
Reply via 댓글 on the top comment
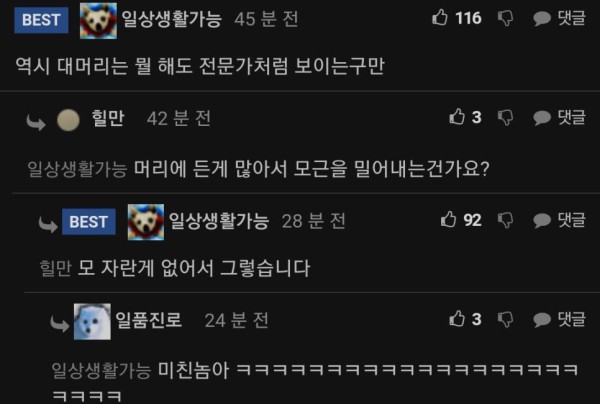pos(559,18)
